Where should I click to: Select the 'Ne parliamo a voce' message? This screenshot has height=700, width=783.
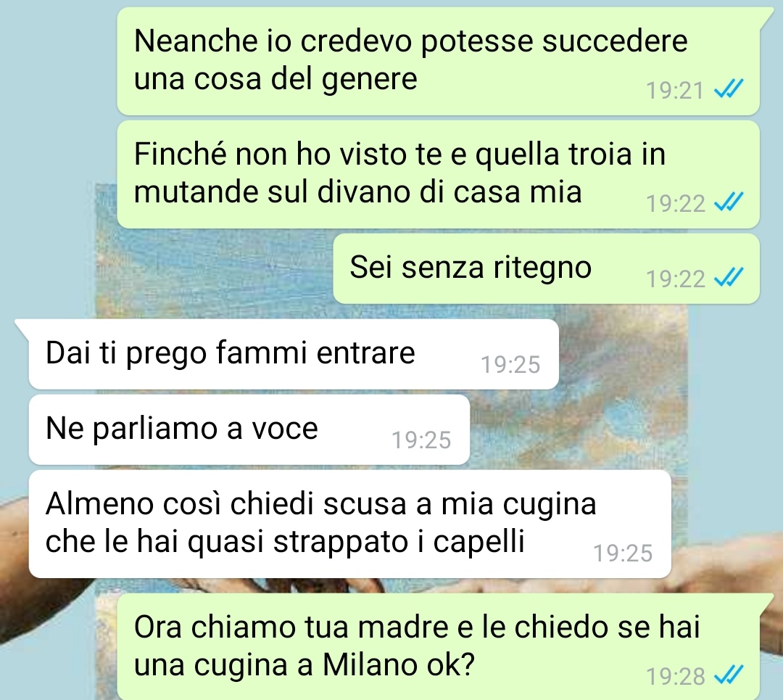[249, 429]
